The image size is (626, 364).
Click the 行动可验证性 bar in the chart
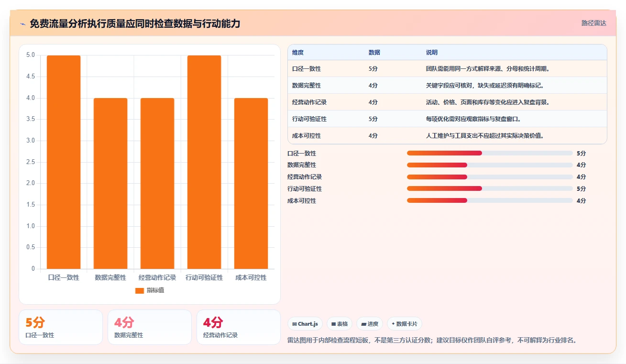pyautogui.click(x=204, y=162)
